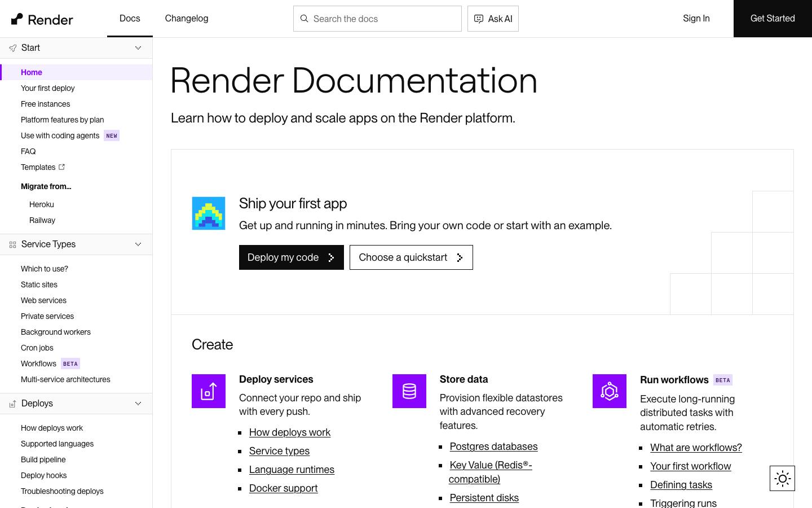Click the external link icon next to Templates
Image resolution: width=812 pixels, height=508 pixels.
(x=62, y=167)
